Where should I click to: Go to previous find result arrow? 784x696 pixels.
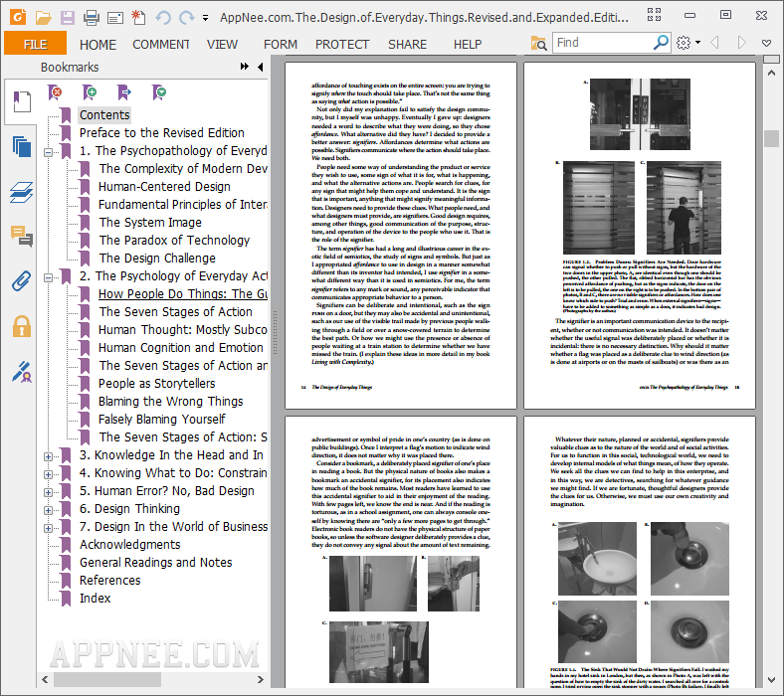tap(714, 43)
